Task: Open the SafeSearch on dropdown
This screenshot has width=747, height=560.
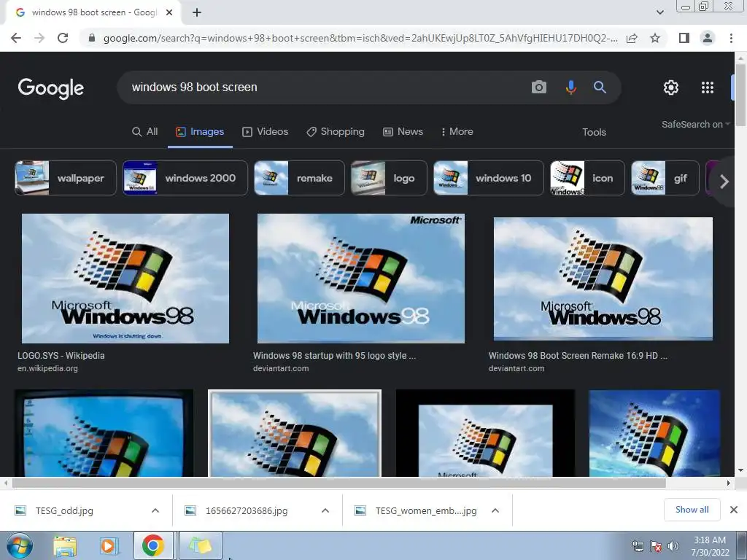Action: tap(695, 124)
